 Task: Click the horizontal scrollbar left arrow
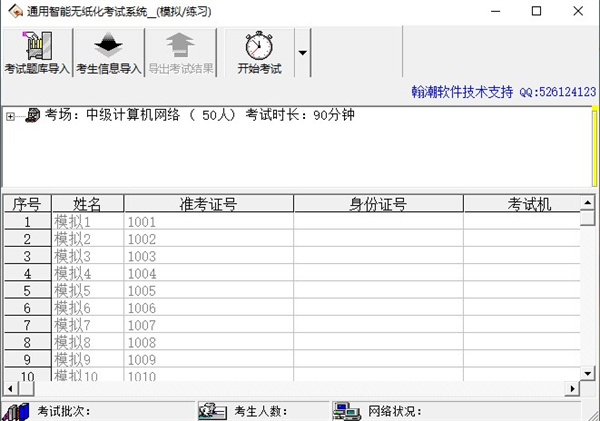click(10, 389)
